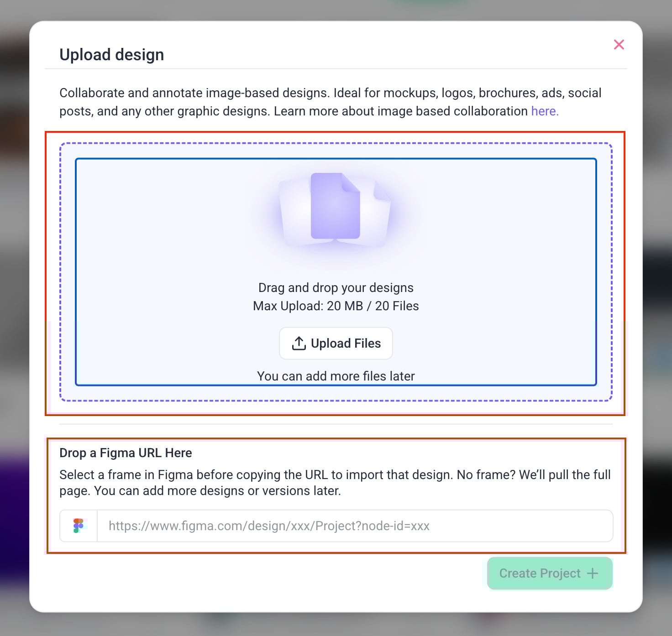Image resolution: width=672 pixels, height=636 pixels.
Task: Click the divider line above the Figma section
Action: point(336,424)
